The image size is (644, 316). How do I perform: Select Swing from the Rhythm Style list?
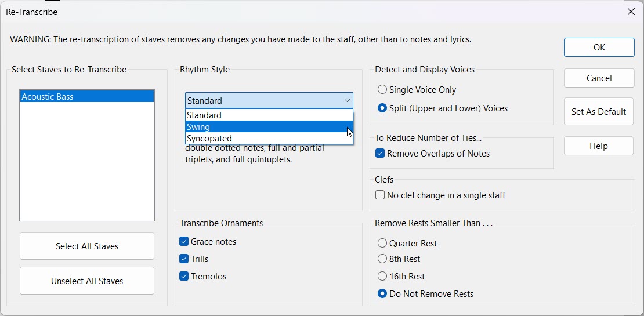point(269,127)
